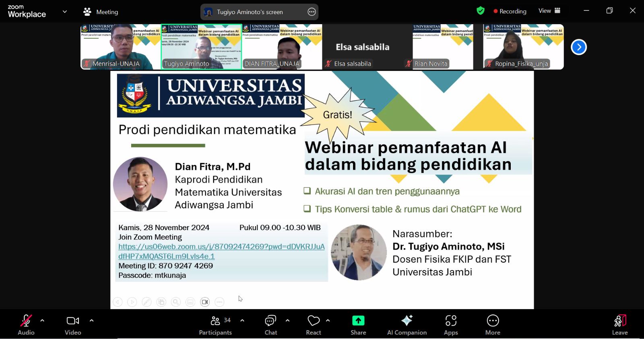
Task: Select Tugiyo Aminoto video thumbnail
Action: click(201, 47)
